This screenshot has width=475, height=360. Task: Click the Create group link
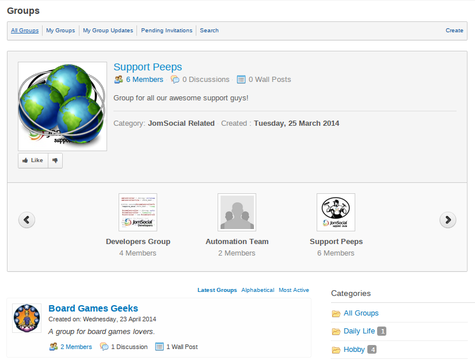[454, 30]
